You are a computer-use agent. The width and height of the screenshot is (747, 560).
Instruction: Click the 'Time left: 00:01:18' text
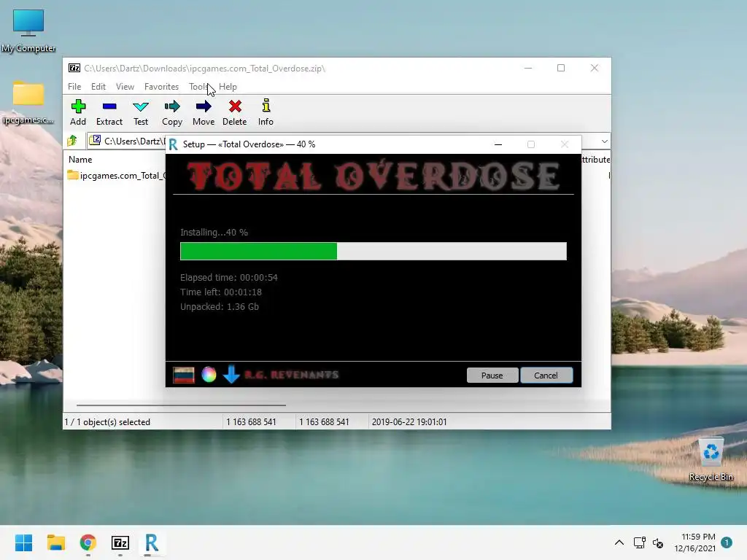tap(220, 292)
